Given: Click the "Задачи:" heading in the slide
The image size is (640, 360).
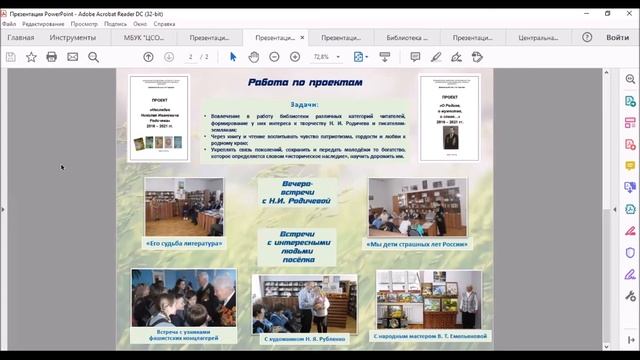Looking at the screenshot, I should [304, 104].
